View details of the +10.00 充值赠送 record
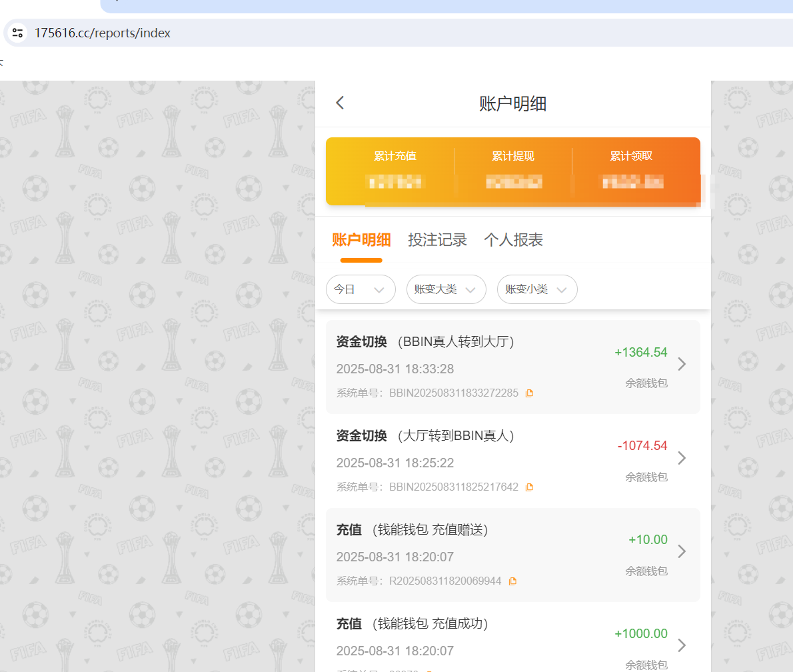 (681, 551)
